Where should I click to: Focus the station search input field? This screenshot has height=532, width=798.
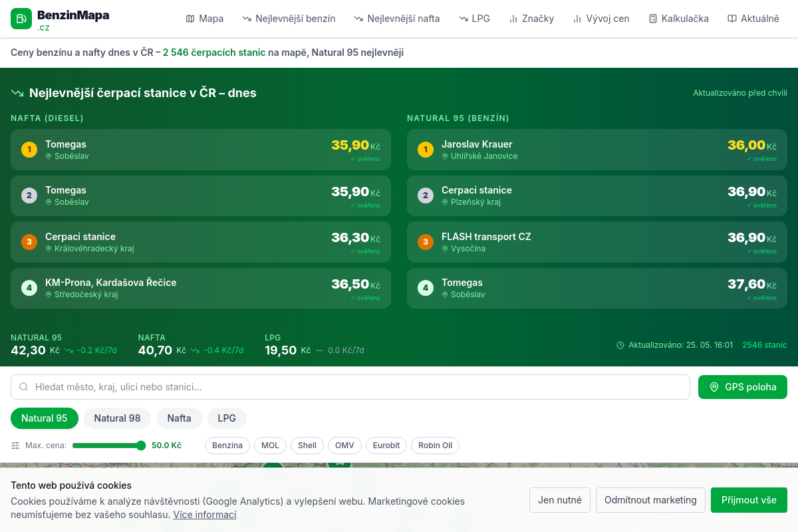pos(350,387)
